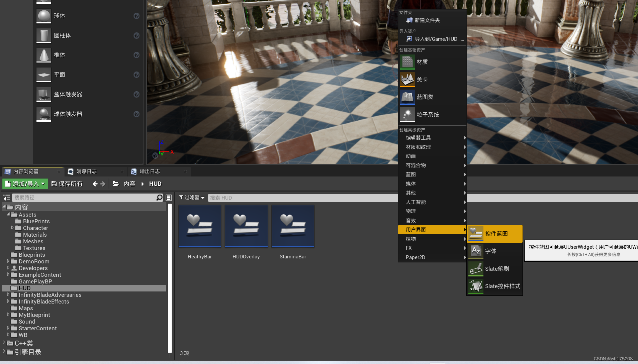Select the Box Trigger placement tool
Image resolution: width=638 pixels, height=364 pixels.
pos(68,94)
